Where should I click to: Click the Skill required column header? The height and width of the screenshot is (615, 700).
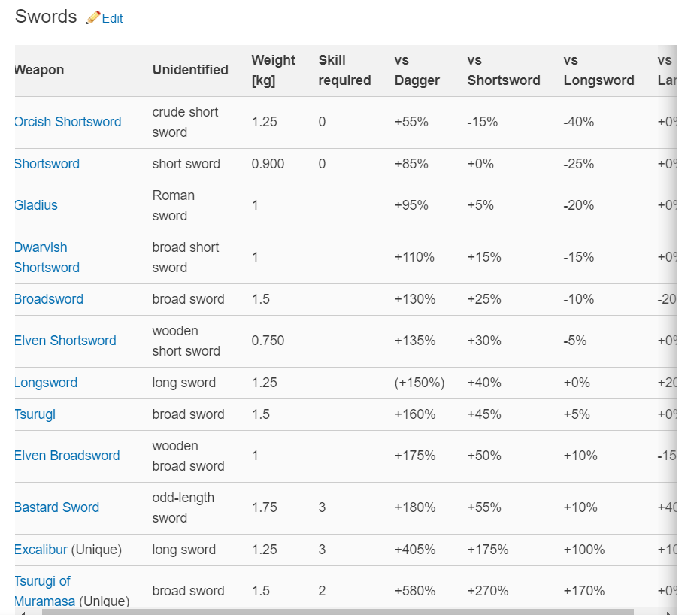(344, 70)
